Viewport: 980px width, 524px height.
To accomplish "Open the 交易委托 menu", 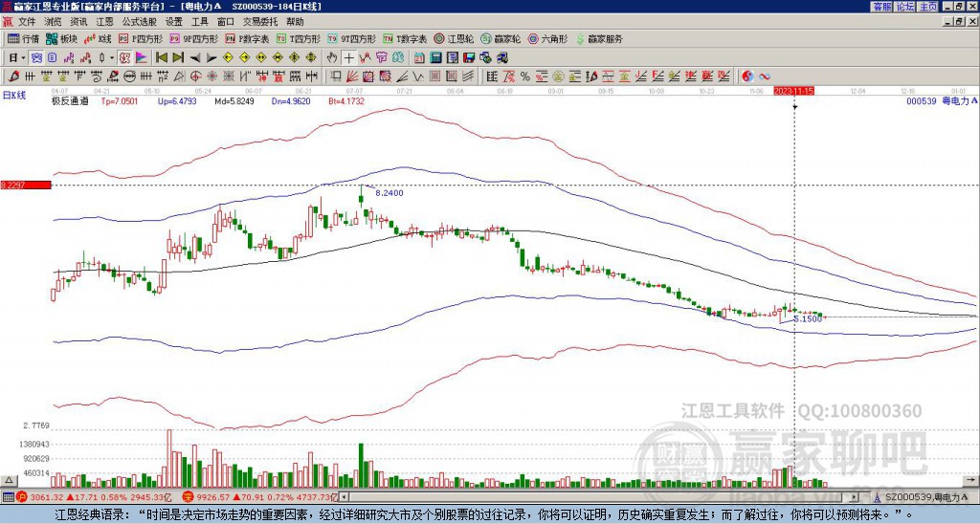I will 260,22.
